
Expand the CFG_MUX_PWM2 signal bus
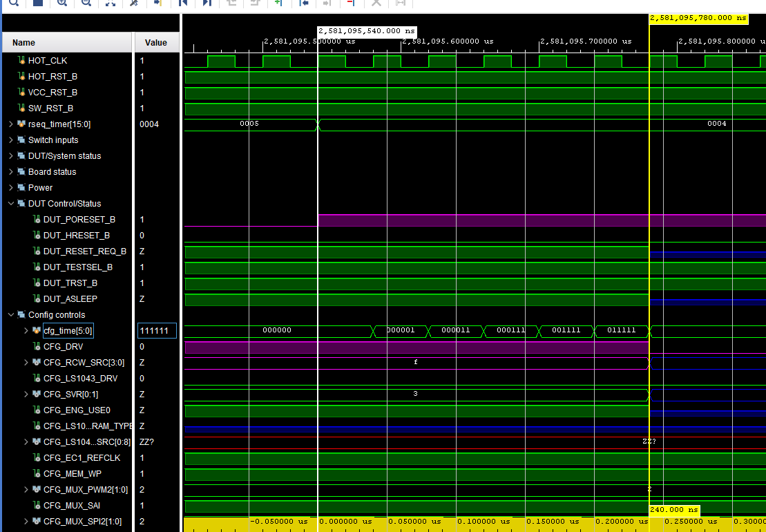[x=26, y=489]
